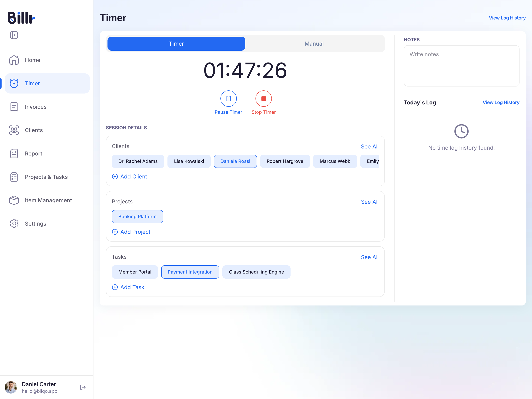Open Report in the sidebar
Image resolution: width=532 pixels, height=399 pixels.
[47, 153]
